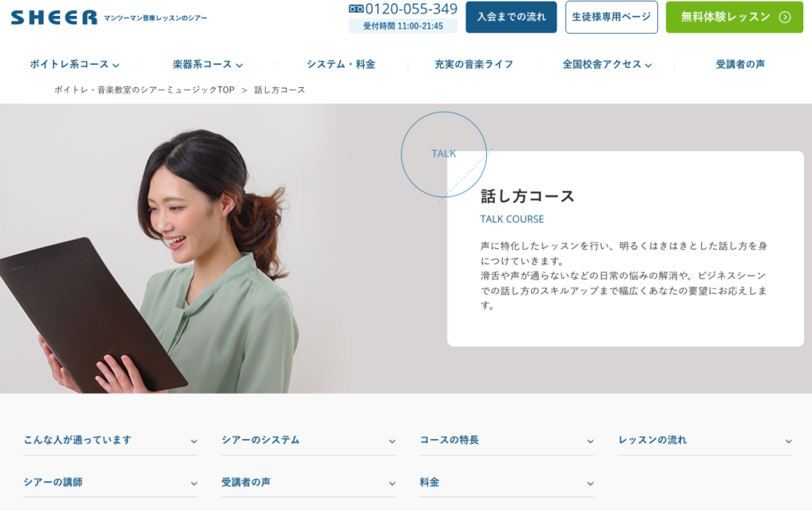Open 全国校舎アクセス dropdown menu

[x=607, y=65]
